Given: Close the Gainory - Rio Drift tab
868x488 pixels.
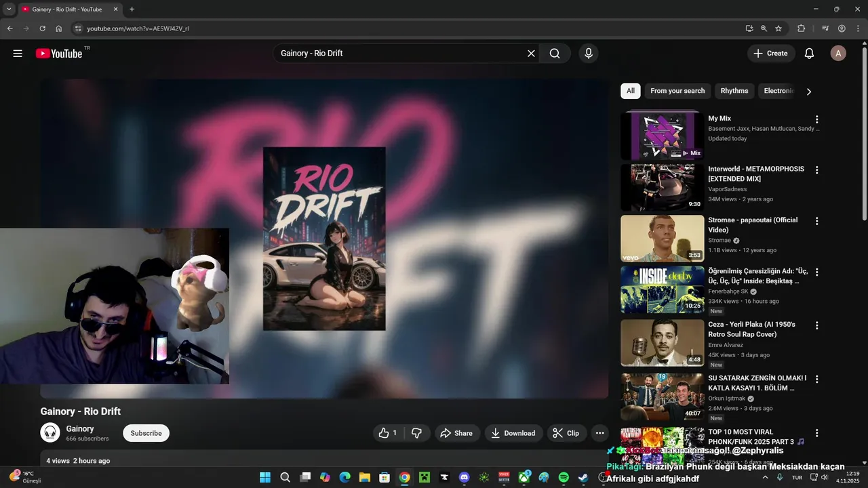Looking at the screenshot, I should point(115,9).
